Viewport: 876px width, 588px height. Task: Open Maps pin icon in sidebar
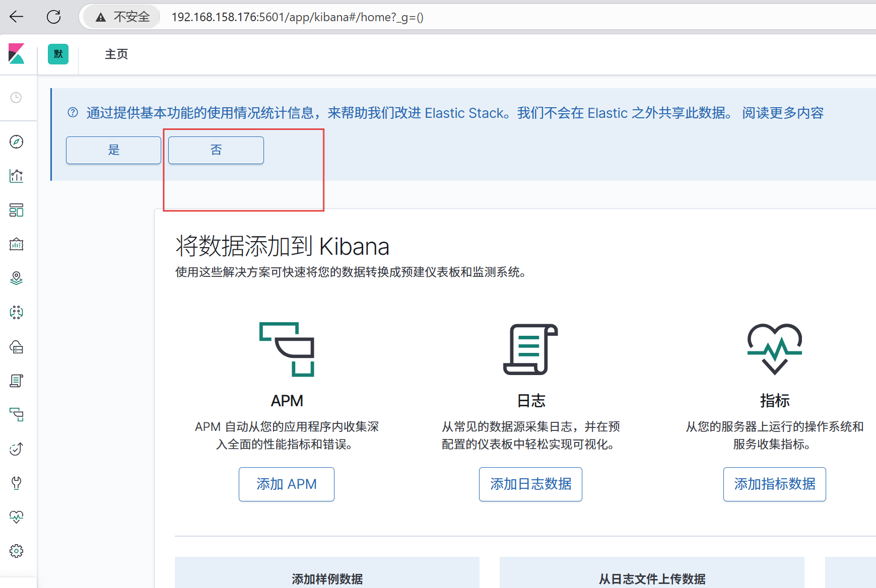click(16, 278)
